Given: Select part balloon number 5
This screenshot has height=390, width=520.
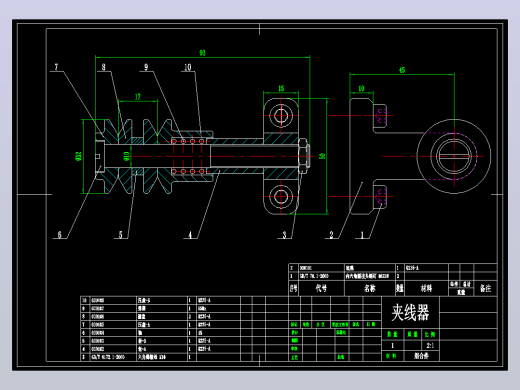Looking at the screenshot, I should (120, 235).
